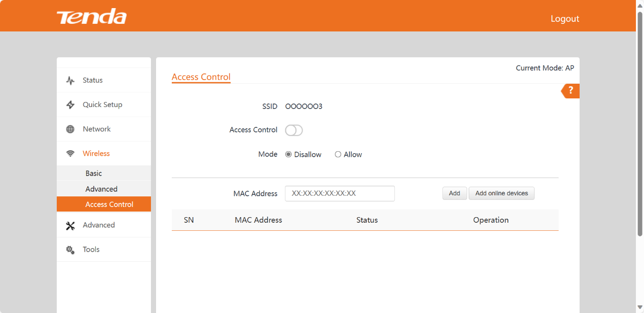The height and width of the screenshot is (313, 644).
Task: Click the Tenda logo
Action: (x=92, y=17)
